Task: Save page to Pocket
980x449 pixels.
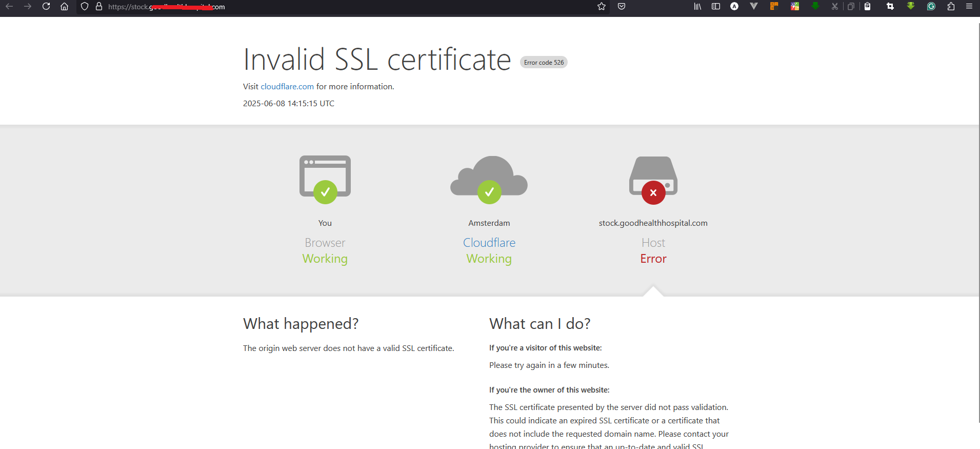Action: coord(622,7)
